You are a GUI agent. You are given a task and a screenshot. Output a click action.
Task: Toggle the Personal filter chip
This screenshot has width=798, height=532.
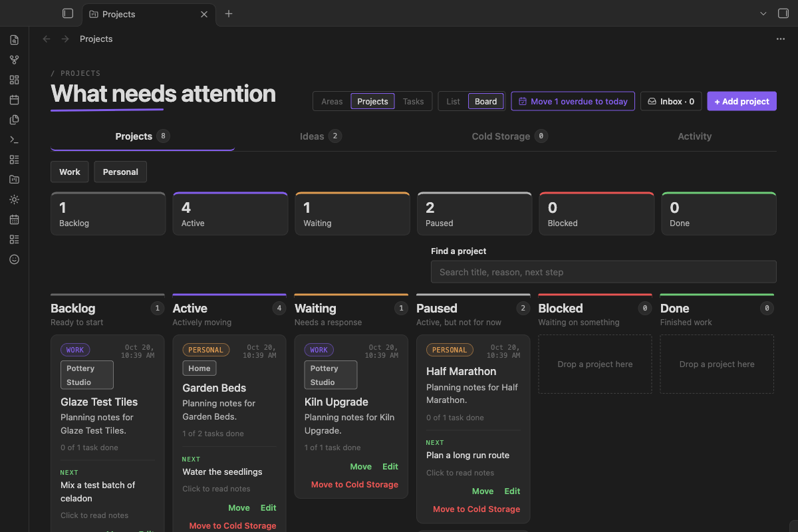point(120,172)
